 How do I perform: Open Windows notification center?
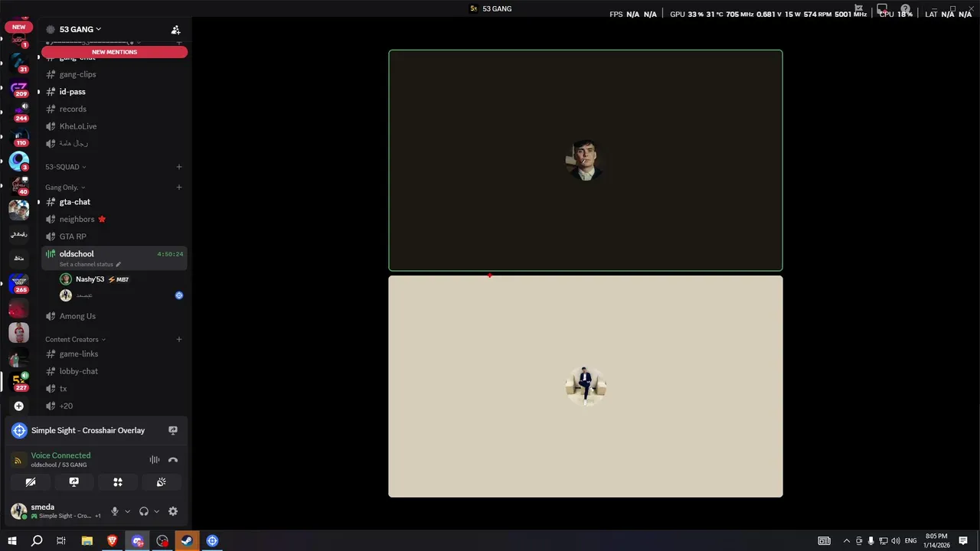(963, 541)
